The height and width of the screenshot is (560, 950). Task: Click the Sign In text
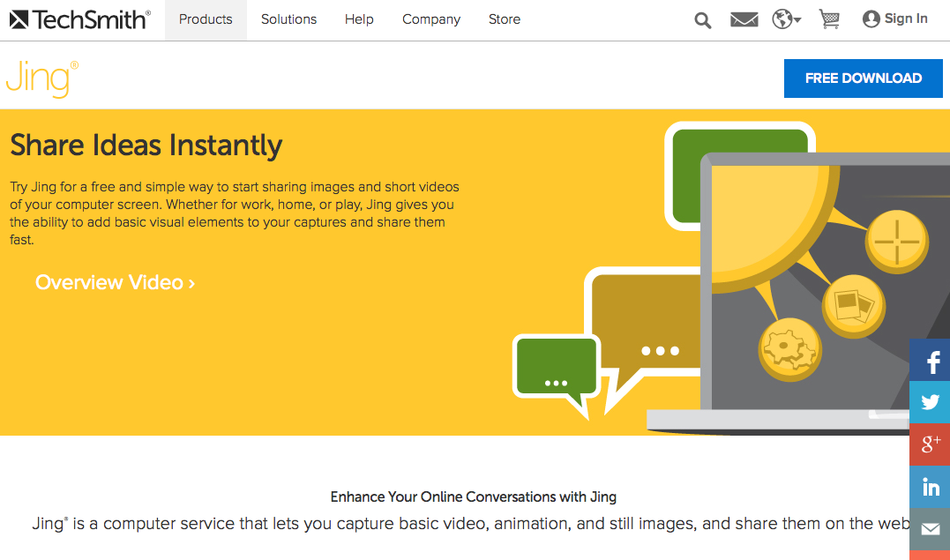(906, 19)
